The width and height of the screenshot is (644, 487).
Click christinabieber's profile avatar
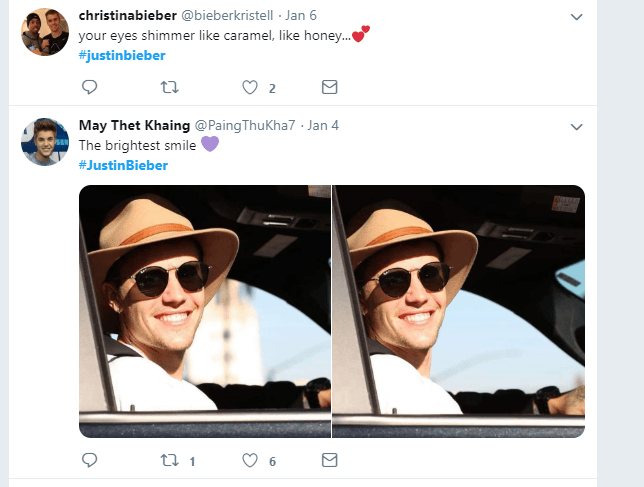pos(45,32)
